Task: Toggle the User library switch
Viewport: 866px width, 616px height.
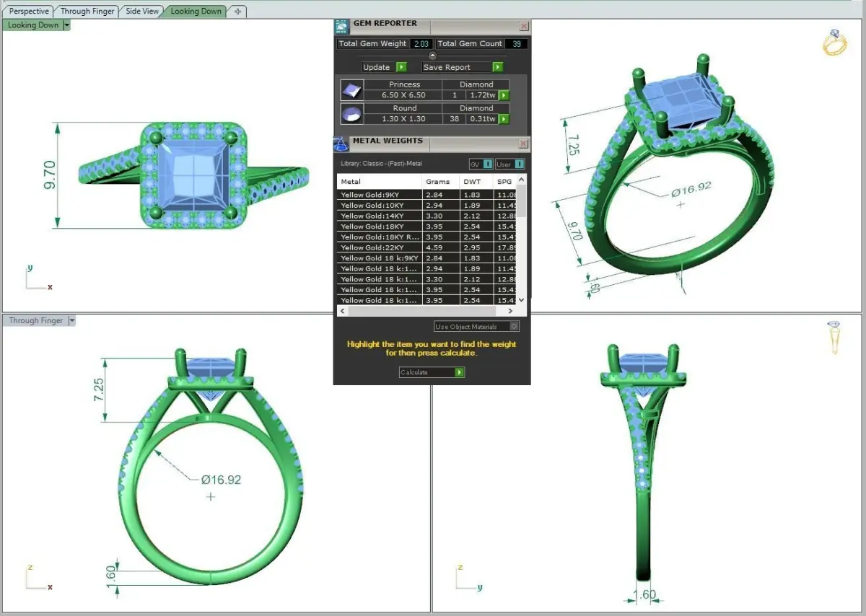Action: point(509,164)
